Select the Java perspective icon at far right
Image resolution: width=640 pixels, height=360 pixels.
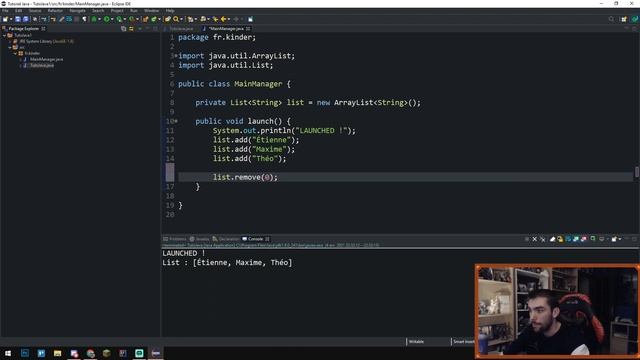point(635,19)
